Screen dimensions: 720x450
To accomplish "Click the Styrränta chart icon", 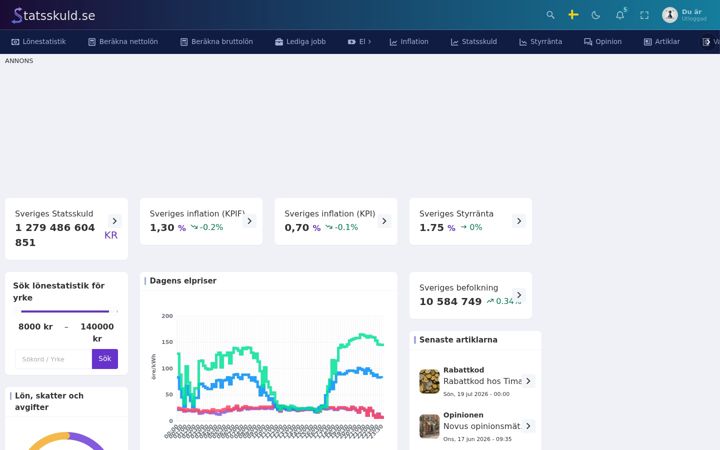I will click(x=523, y=42).
